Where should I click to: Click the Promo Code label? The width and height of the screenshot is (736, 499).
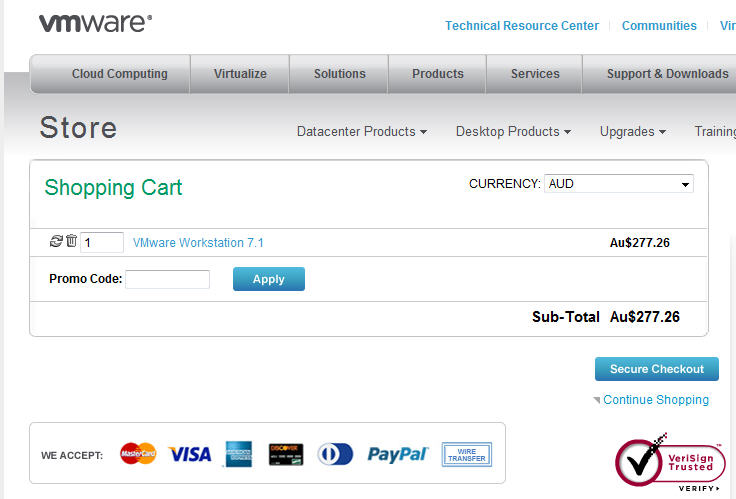pyautogui.click(x=85, y=279)
